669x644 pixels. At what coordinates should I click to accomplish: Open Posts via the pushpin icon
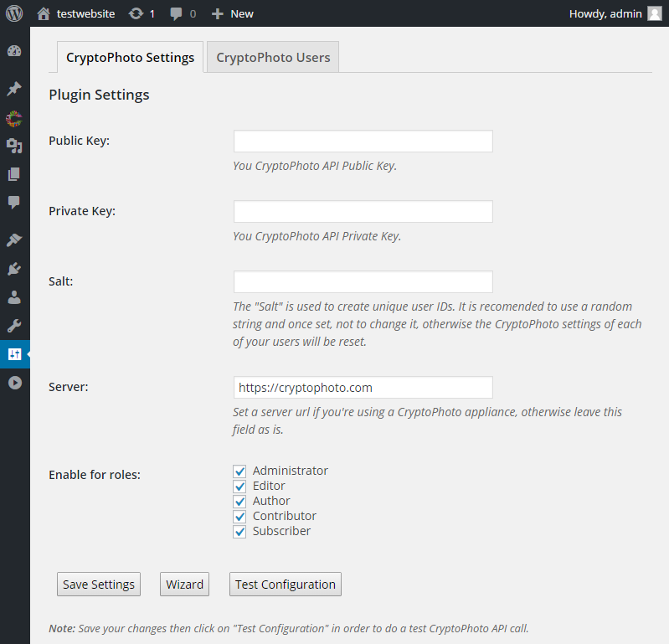pos(14,89)
